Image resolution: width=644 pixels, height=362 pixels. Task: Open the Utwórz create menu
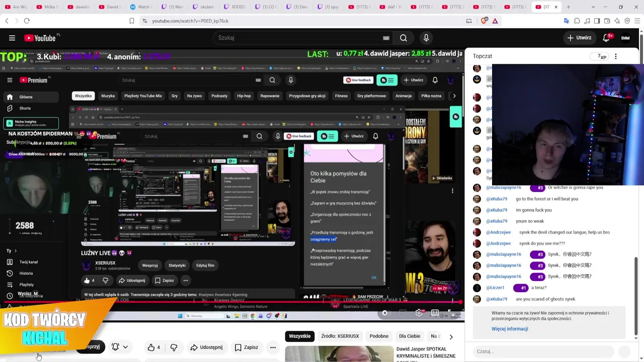(x=579, y=38)
